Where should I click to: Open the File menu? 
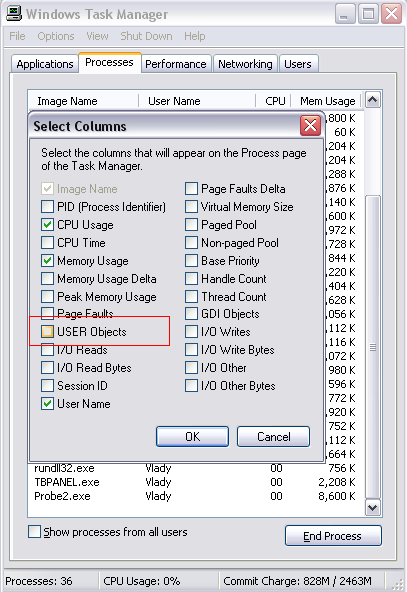(x=17, y=36)
